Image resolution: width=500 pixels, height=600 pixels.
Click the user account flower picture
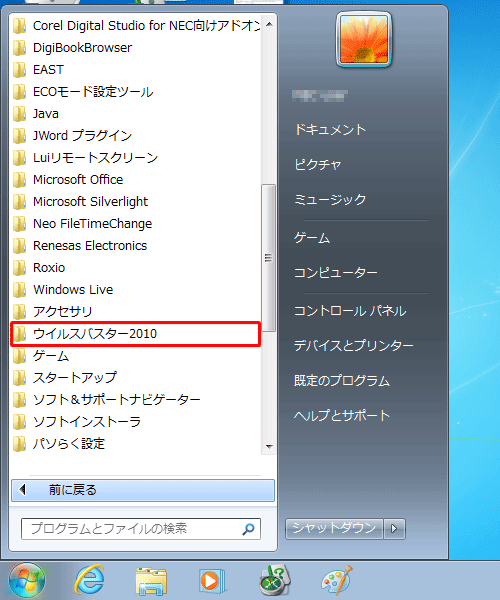pos(364,39)
